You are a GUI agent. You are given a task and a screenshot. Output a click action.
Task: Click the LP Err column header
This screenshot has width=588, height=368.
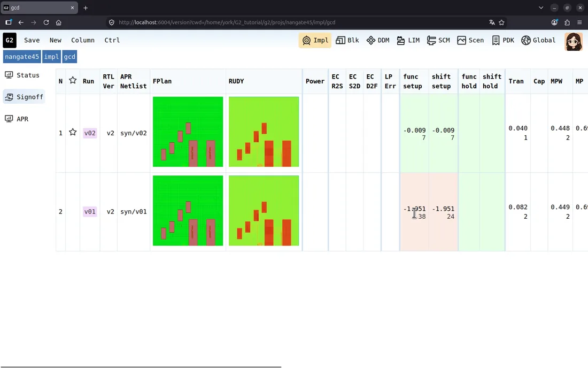[x=390, y=81]
